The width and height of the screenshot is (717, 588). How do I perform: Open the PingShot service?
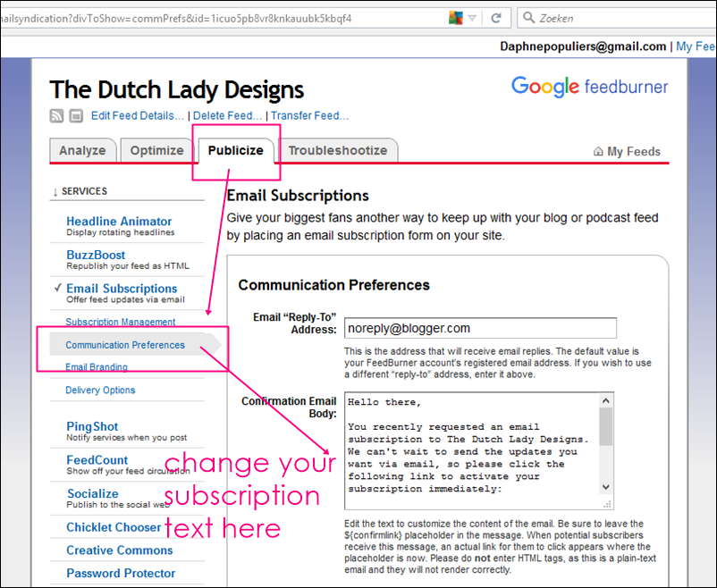pyautogui.click(x=92, y=426)
